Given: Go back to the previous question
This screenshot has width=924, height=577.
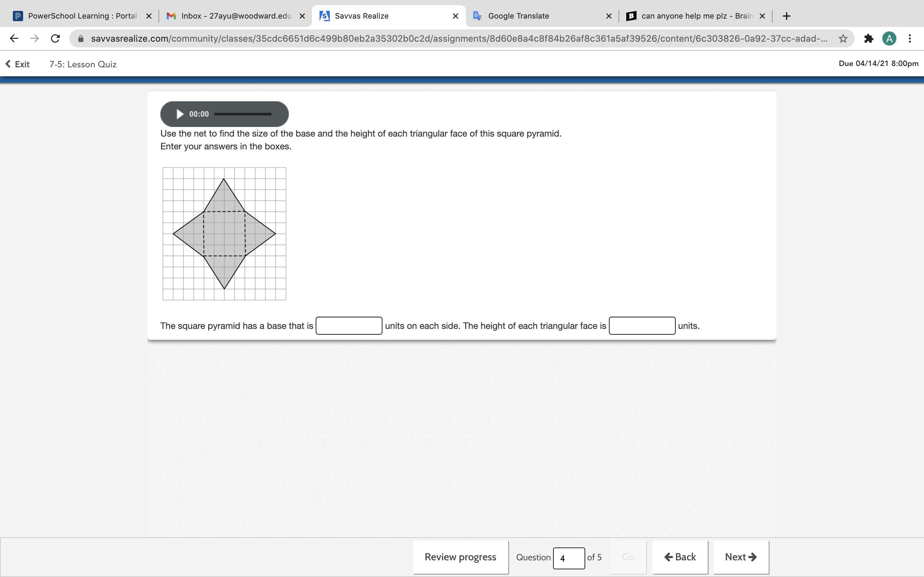Looking at the screenshot, I should pos(680,557).
